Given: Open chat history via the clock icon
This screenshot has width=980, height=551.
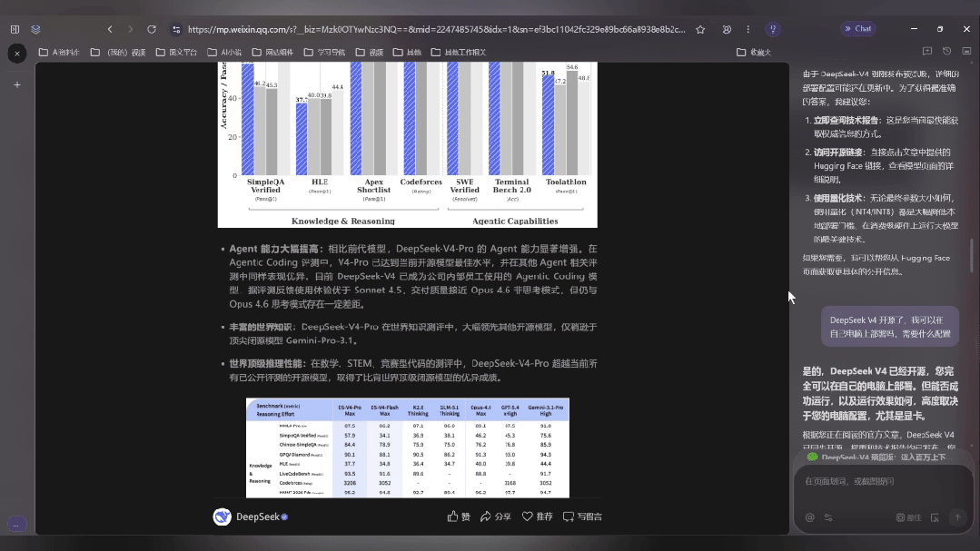Looking at the screenshot, I should tap(946, 51).
